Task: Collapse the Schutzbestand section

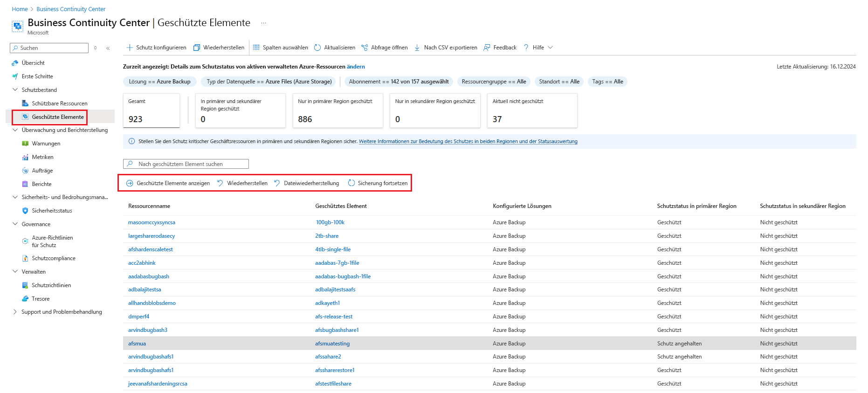Action: tap(15, 90)
